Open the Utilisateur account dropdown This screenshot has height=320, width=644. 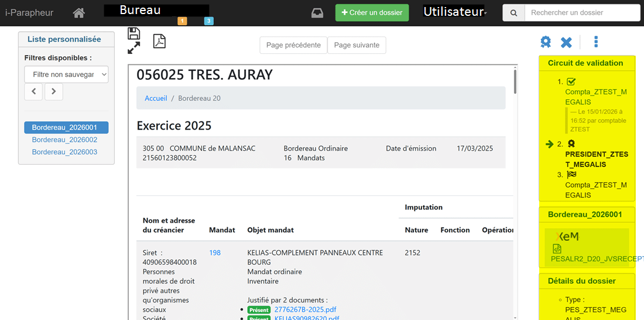455,12
